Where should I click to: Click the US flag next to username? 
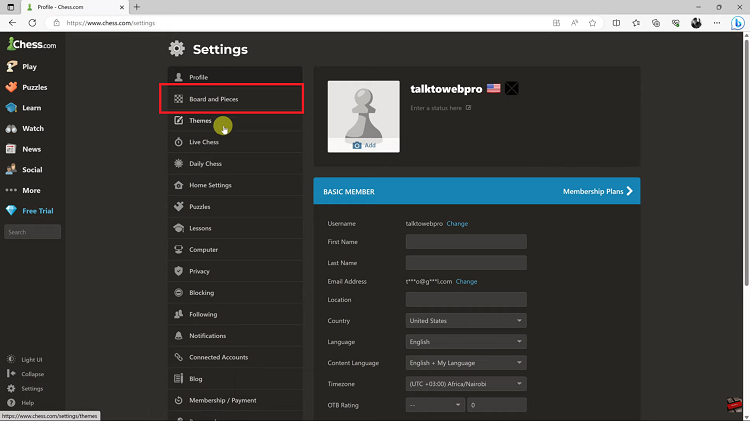click(494, 88)
